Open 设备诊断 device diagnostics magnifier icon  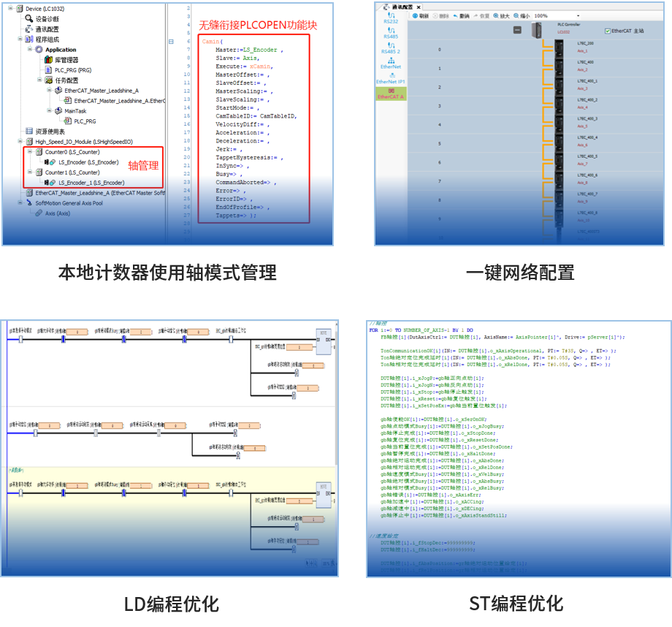click(30, 19)
